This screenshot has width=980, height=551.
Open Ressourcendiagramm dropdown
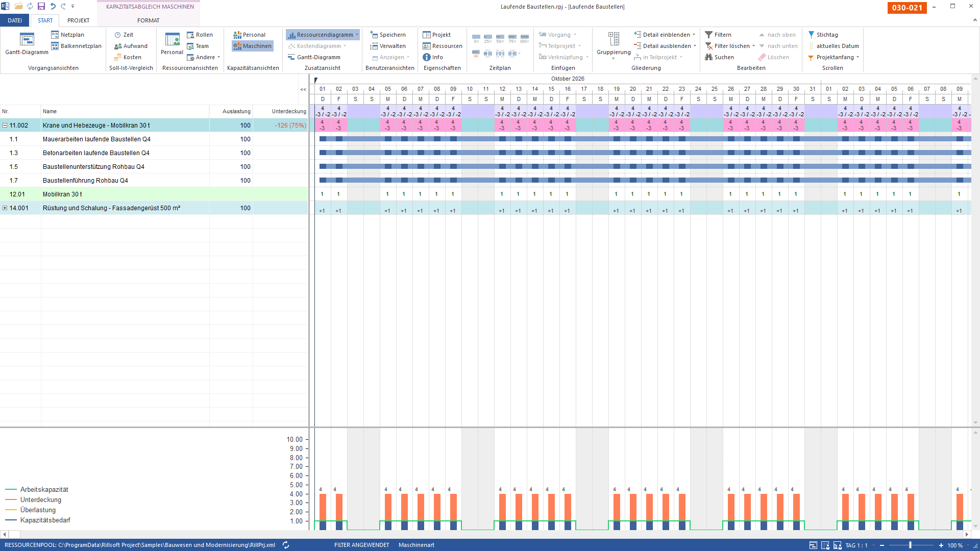(357, 35)
